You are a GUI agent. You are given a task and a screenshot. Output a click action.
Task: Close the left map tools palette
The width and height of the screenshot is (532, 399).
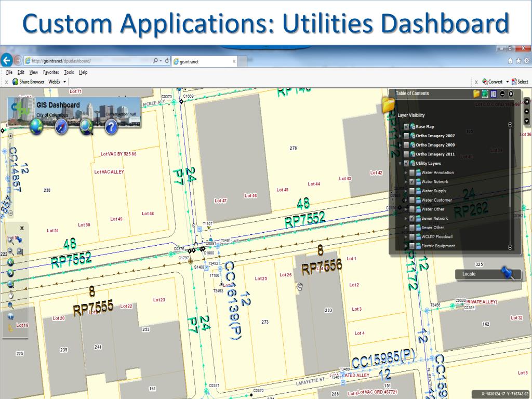point(22,229)
